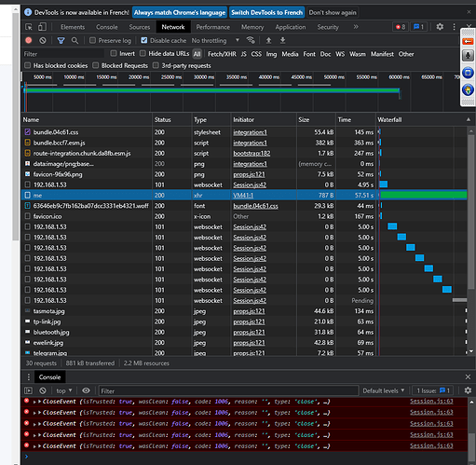
Task: Clear the console output
Action: [43, 390]
